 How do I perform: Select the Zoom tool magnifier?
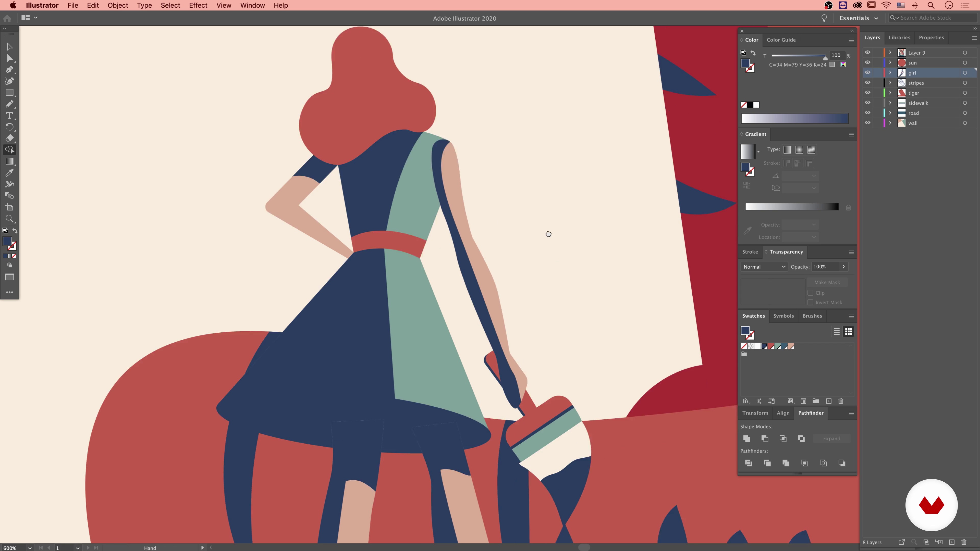pyautogui.click(x=9, y=219)
